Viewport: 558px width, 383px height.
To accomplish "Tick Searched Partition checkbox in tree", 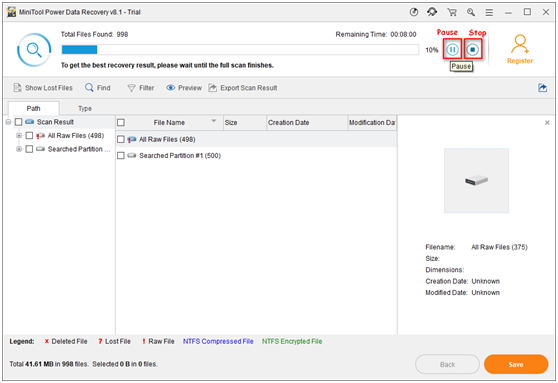I will pos(29,149).
